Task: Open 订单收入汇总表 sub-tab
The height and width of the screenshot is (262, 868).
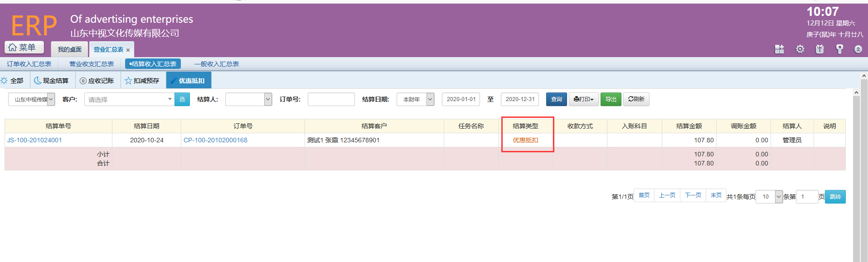Action: click(29, 64)
